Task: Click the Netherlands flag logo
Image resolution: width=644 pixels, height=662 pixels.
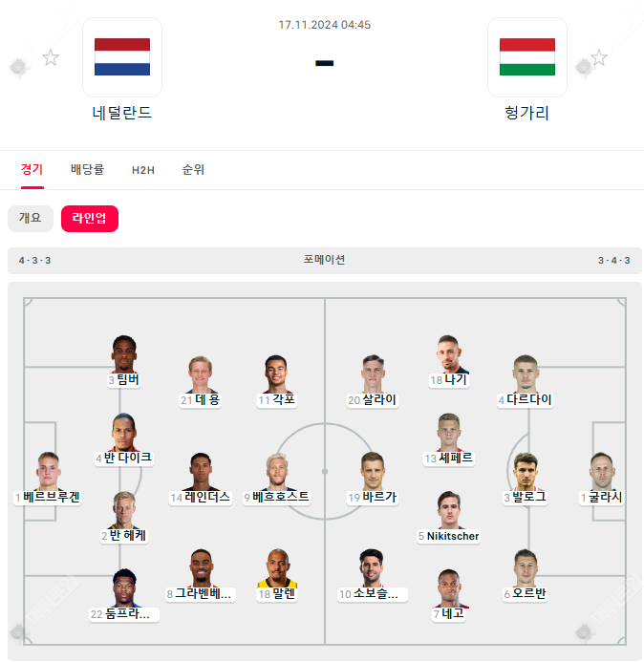Action: click(122, 57)
